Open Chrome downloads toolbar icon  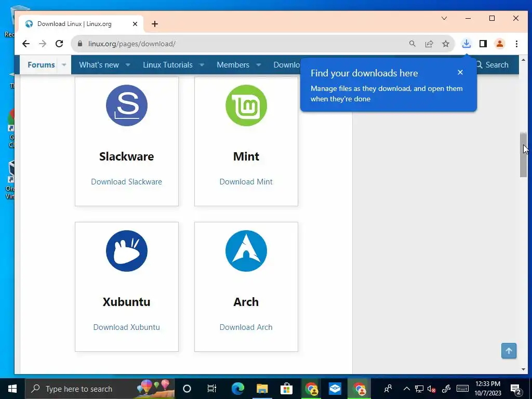coord(467,44)
